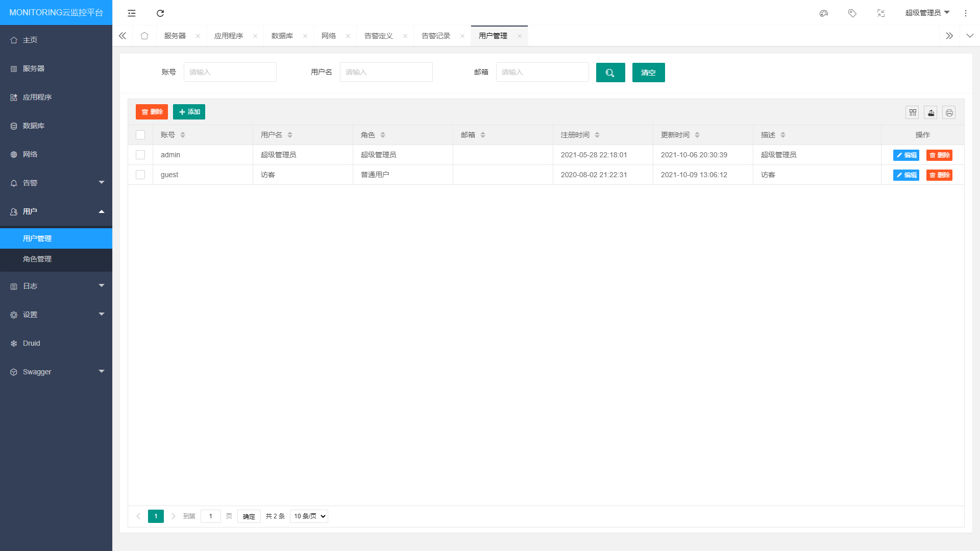The image size is (980, 551).
Task: Collapse the 用户 menu section
Action: [x=56, y=211]
